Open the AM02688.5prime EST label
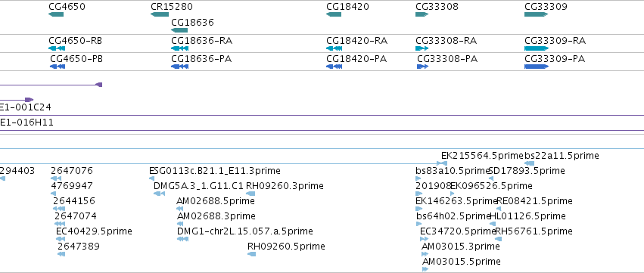 tap(216, 200)
